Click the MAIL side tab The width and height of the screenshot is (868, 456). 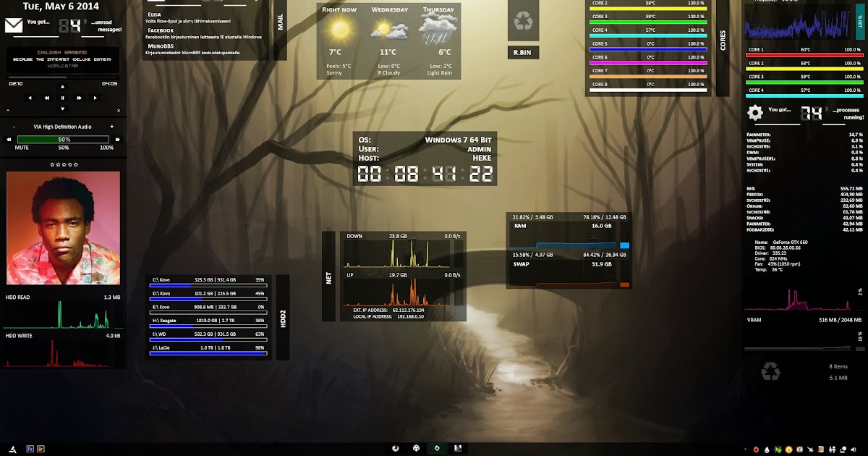280,22
